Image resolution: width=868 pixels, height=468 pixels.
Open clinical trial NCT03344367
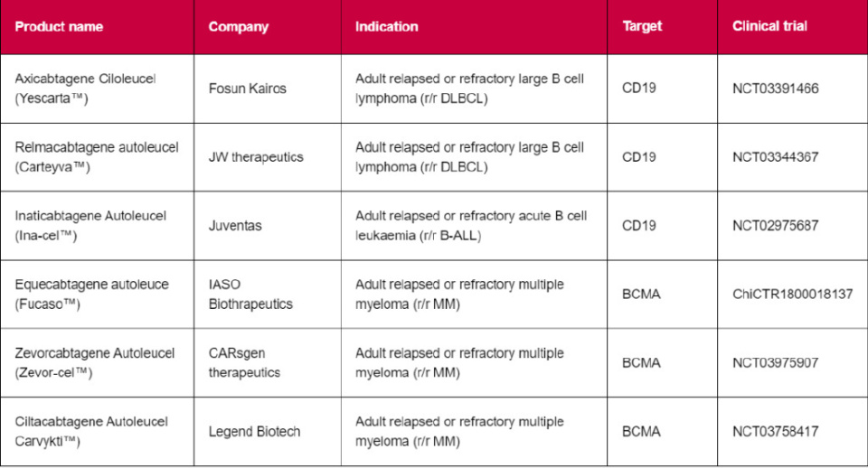776,157
